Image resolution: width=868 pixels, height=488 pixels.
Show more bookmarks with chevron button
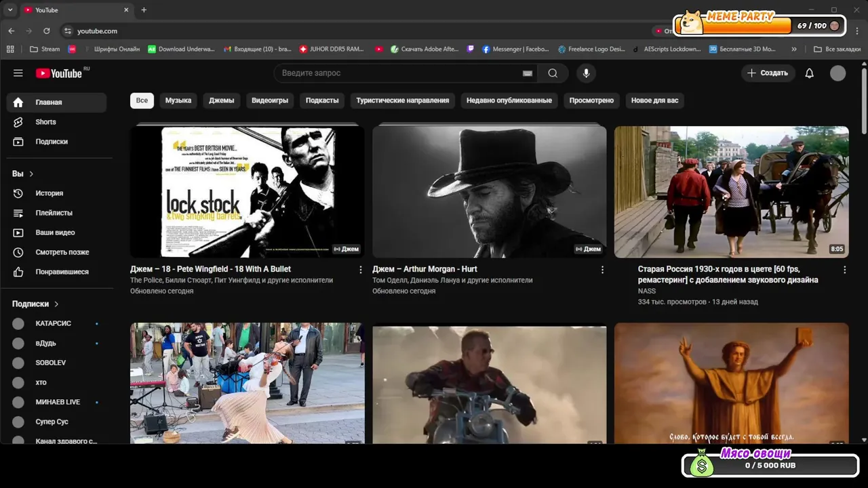click(794, 49)
